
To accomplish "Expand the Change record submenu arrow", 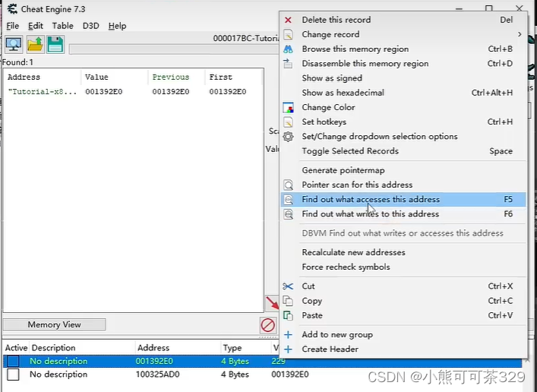I will (520, 34).
